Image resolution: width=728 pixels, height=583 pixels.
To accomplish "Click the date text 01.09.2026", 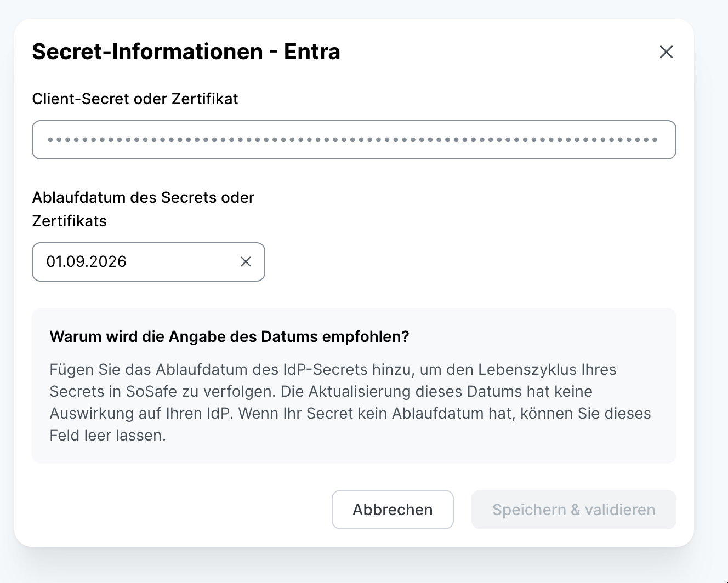I will coord(86,262).
